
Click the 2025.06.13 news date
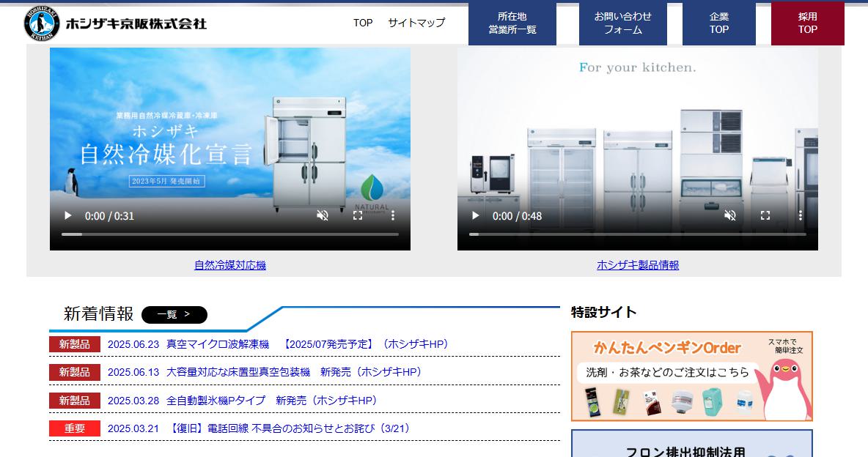click(133, 372)
